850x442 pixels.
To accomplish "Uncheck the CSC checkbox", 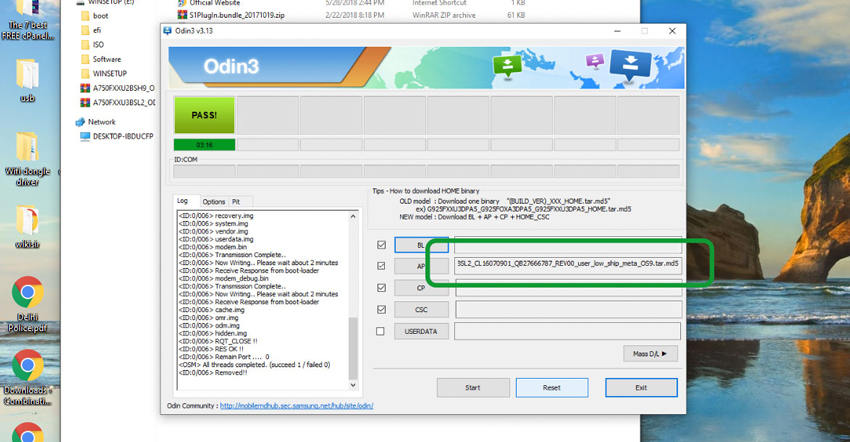I will pyautogui.click(x=381, y=310).
